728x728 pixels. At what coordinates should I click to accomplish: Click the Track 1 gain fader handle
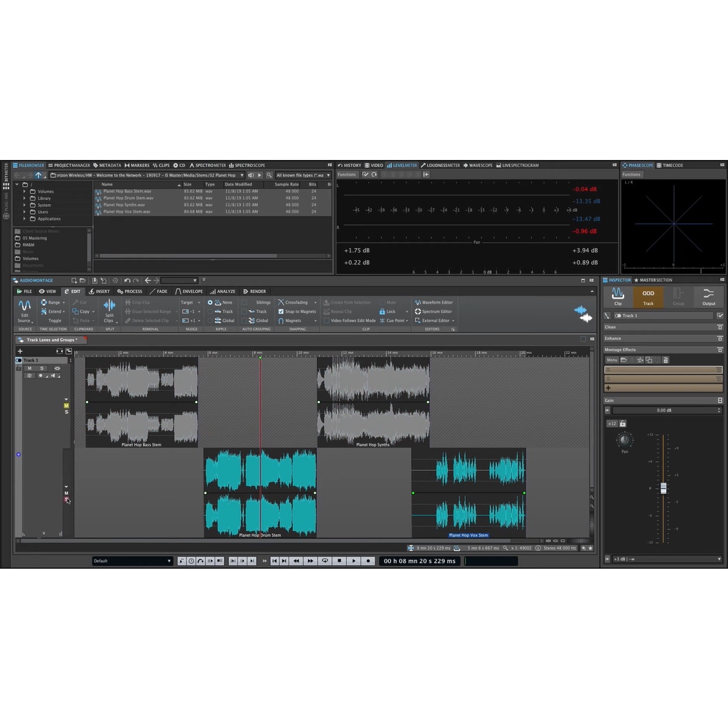coord(663,488)
